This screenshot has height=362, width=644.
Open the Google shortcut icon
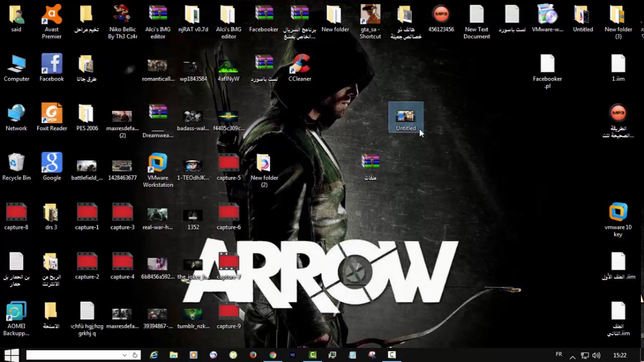52,167
